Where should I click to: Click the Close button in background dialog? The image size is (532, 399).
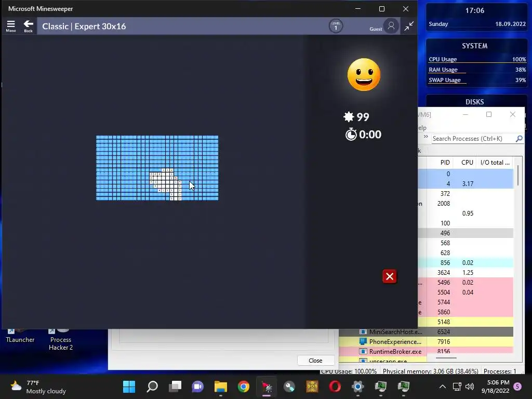pyautogui.click(x=315, y=361)
